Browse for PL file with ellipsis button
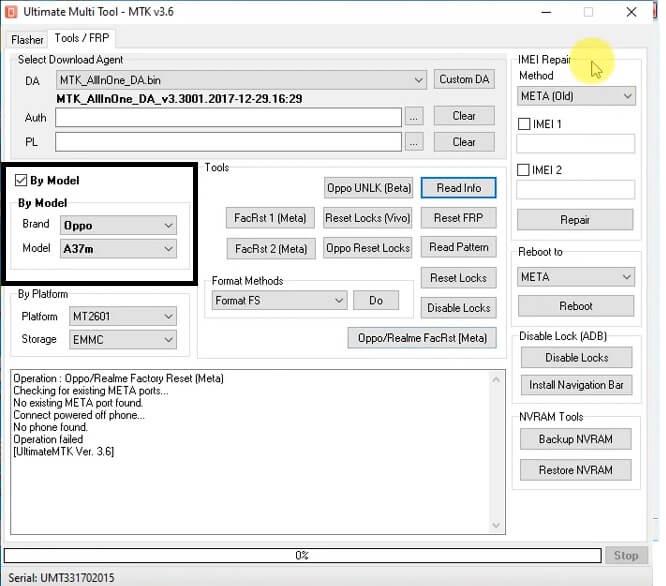 (414, 142)
